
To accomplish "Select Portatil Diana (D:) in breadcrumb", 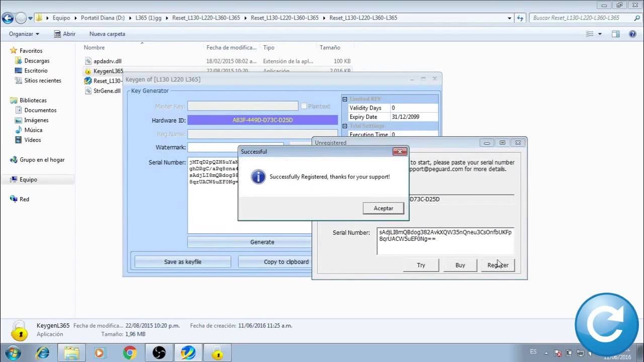I will tap(103, 18).
